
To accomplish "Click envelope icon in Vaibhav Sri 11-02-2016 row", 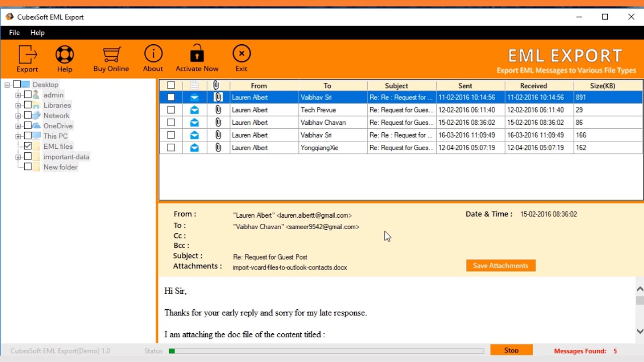I will point(194,97).
